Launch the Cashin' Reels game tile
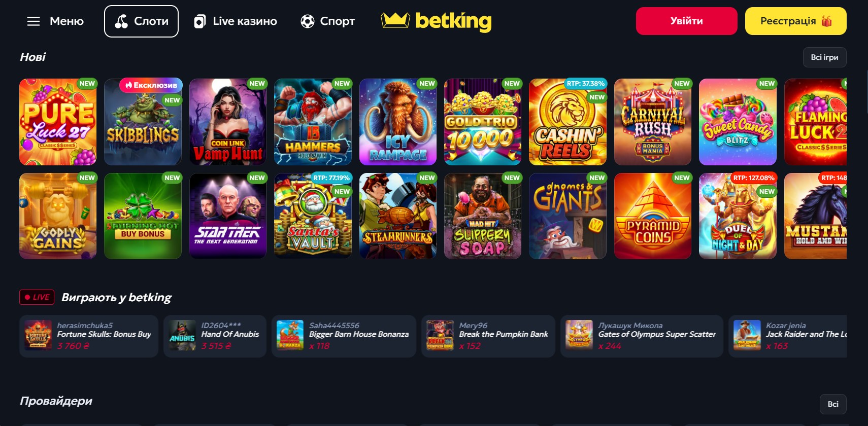This screenshot has height=426, width=868. pyautogui.click(x=567, y=122)
